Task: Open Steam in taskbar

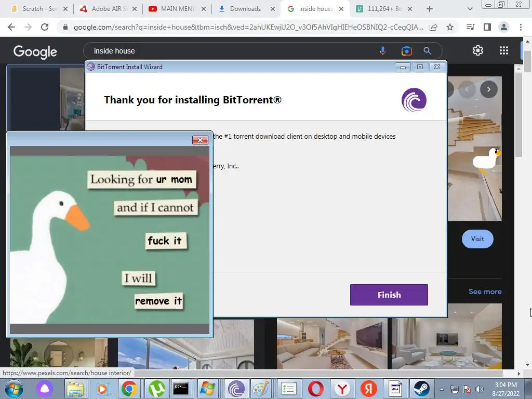Action: pos(421,389)
